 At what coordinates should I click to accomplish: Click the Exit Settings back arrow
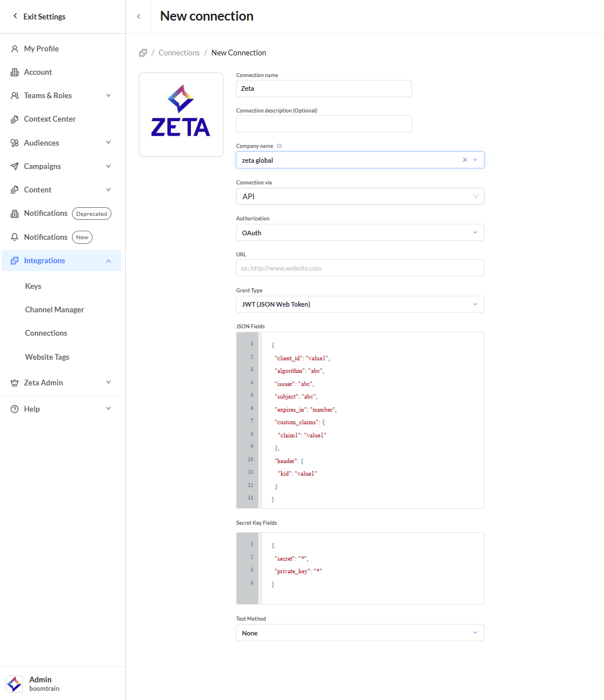(x=15, y=16)
